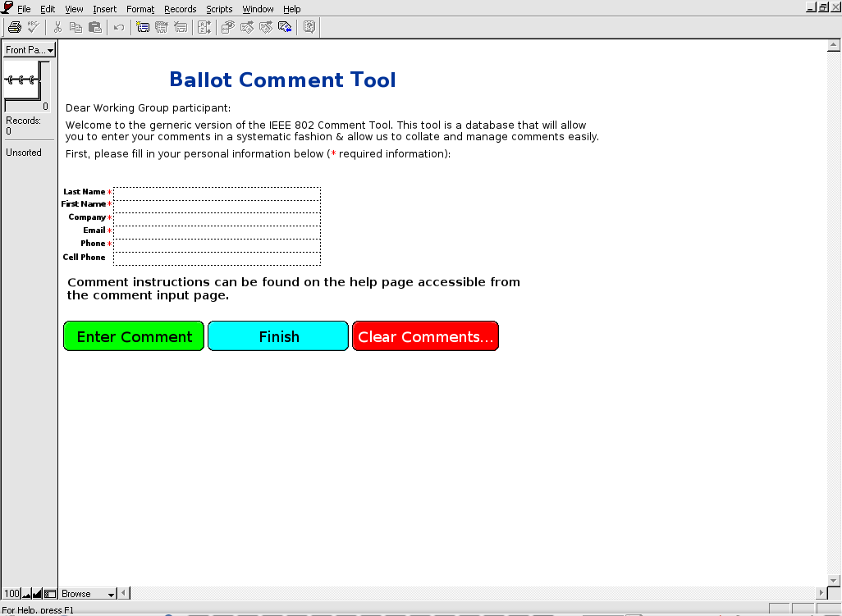Click into the First Name field
The width and height of the screenshot is (842, 616).
click(217, 206)
